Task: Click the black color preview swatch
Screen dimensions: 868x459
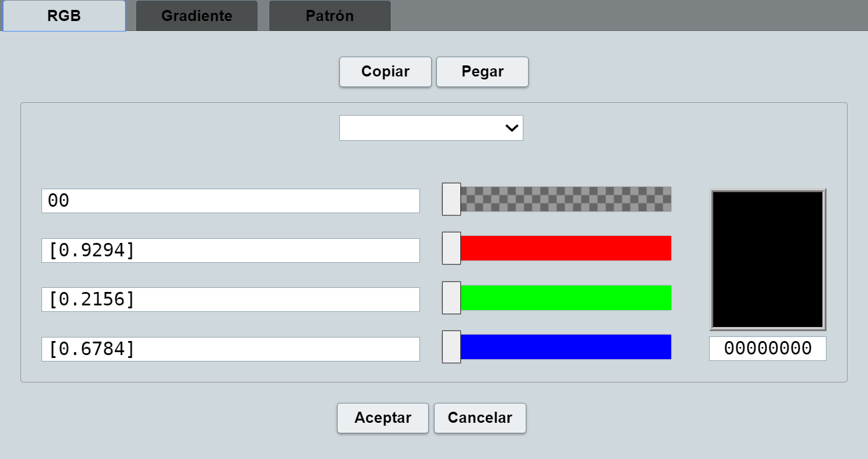Action: [x=768, y=259]
